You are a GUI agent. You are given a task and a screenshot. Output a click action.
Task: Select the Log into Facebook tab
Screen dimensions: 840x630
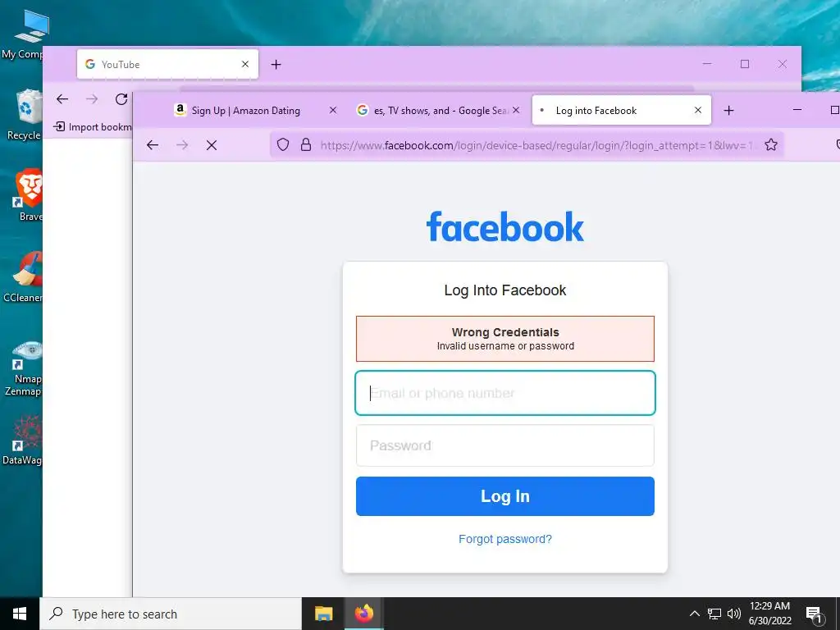click(x=622, y=111)
